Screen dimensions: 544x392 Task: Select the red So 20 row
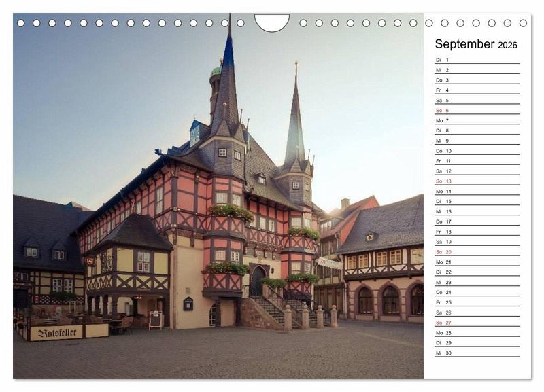pyautogui.click(x=477, y=252)
